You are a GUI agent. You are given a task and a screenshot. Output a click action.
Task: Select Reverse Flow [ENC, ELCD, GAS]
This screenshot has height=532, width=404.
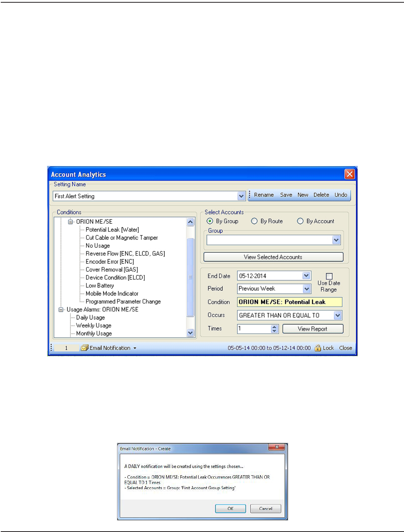[125, 253]
